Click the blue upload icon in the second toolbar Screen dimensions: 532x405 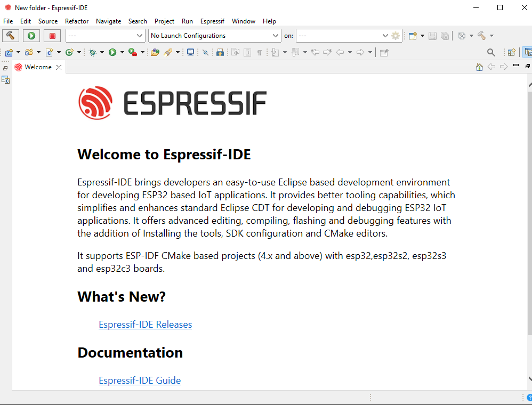point(220,52)
